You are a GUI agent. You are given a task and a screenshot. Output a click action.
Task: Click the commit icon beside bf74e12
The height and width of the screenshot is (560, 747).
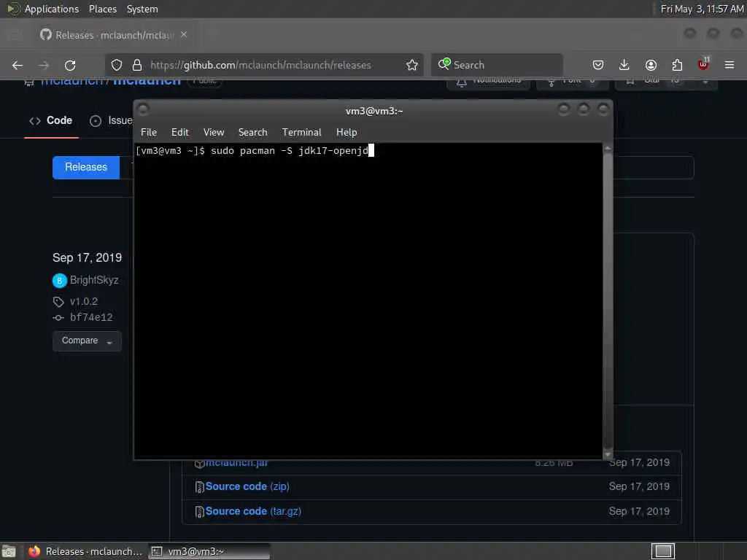click(58, 318)
